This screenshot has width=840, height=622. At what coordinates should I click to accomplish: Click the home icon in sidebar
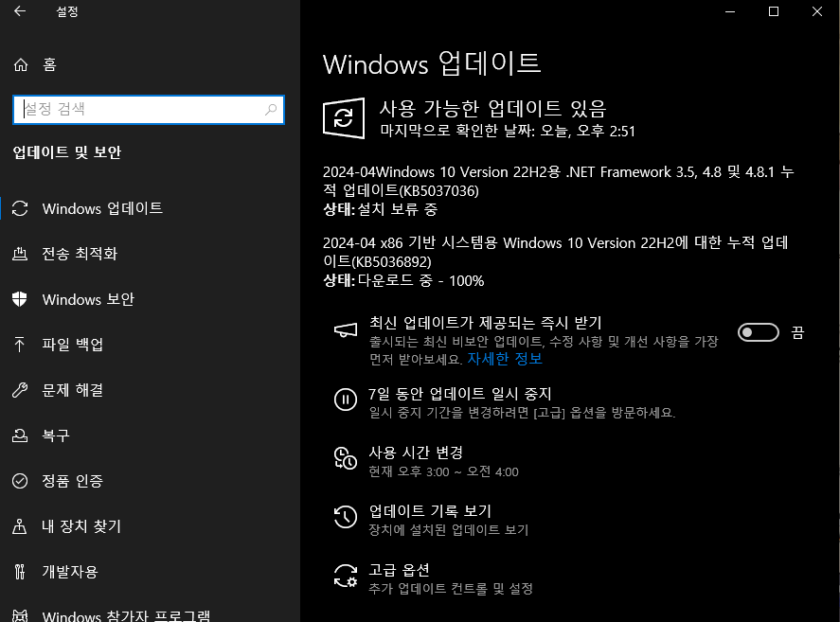pyautogui.click(x=20, y=64)
